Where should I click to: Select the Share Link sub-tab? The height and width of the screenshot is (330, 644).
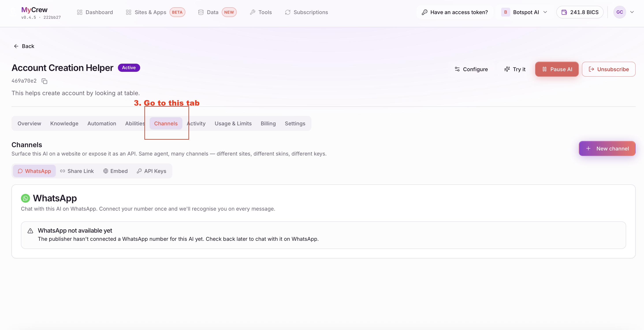point(77,171)
